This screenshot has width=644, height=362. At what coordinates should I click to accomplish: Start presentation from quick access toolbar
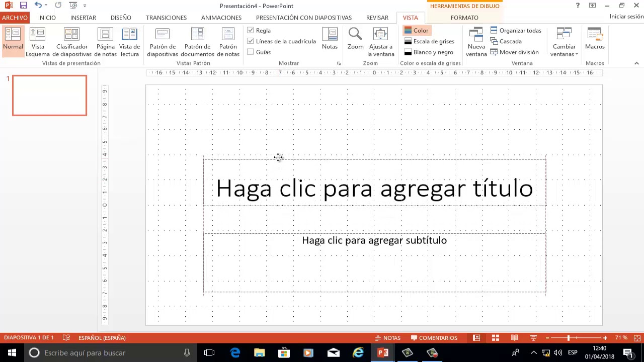(x=73, y=6)
